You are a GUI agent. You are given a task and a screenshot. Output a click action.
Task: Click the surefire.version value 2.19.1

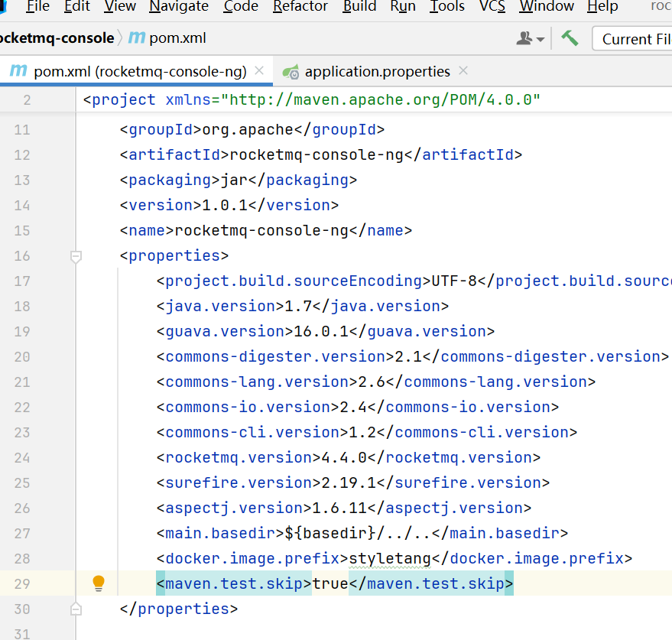(349, 482)
